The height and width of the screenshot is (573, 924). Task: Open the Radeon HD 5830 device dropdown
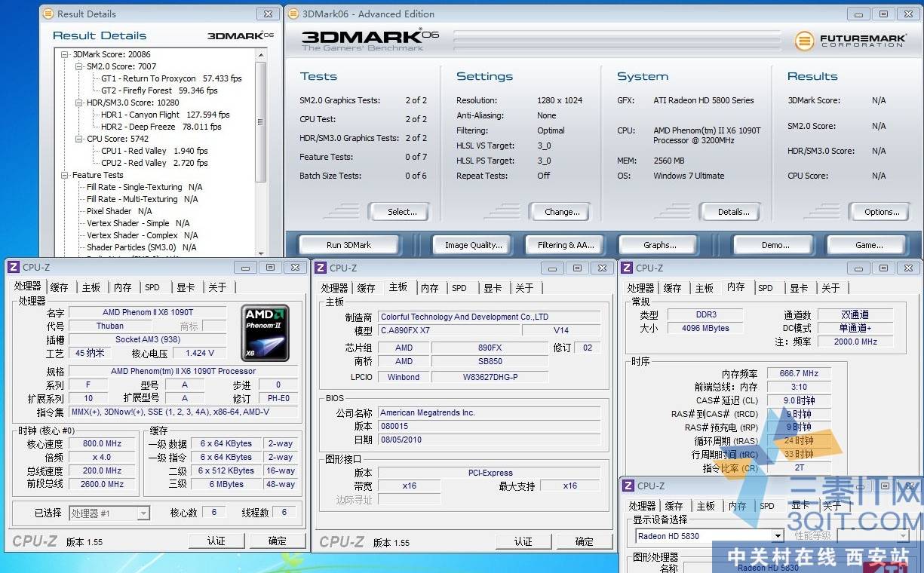pyautogui.click(x=777, y=536)
